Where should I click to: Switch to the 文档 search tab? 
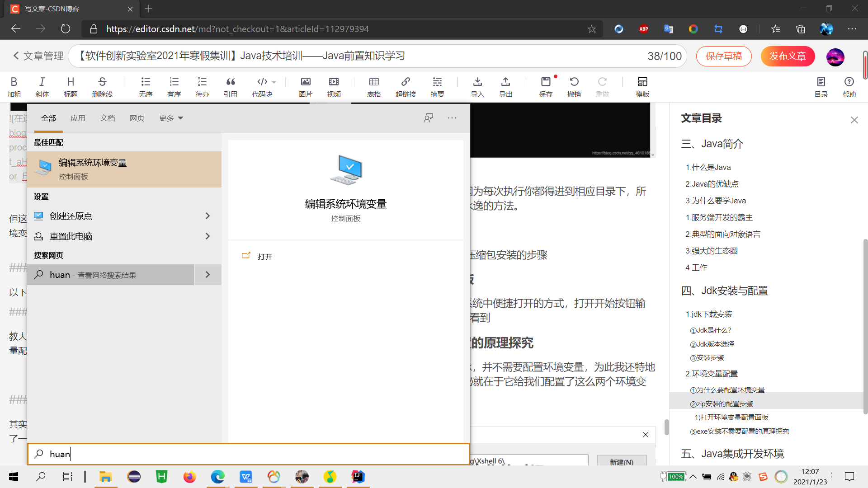(108, 118)
